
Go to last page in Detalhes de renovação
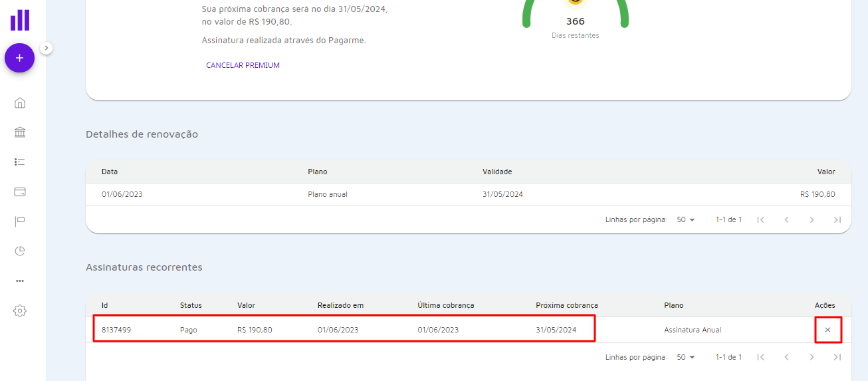point(837,219)
